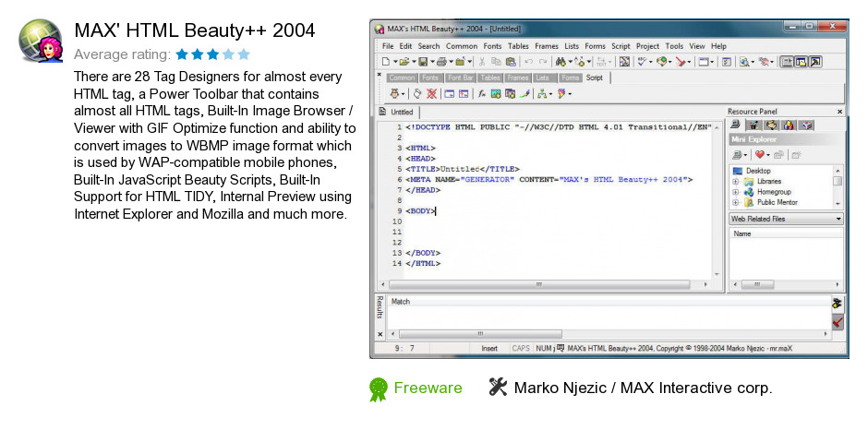This screenshot has height=430, width=868.
Task: Click the eraser icon in Script toolbar
Action: pos(417,93)
